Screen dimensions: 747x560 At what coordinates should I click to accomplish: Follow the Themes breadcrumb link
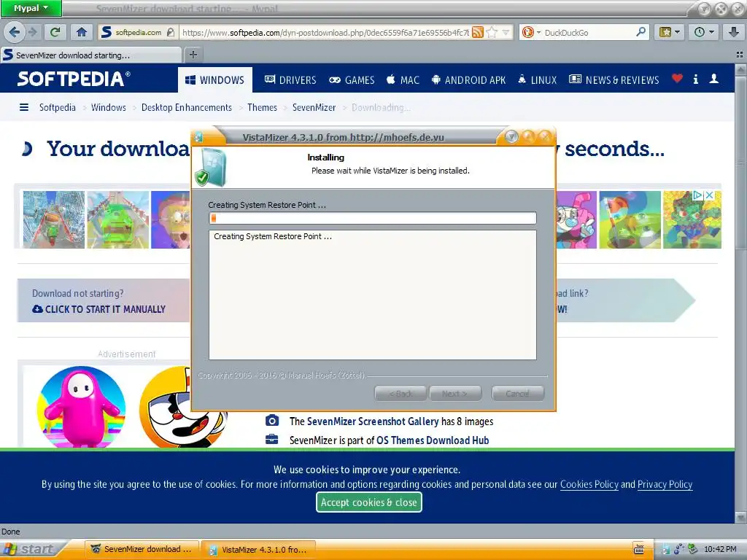(262, 107)
